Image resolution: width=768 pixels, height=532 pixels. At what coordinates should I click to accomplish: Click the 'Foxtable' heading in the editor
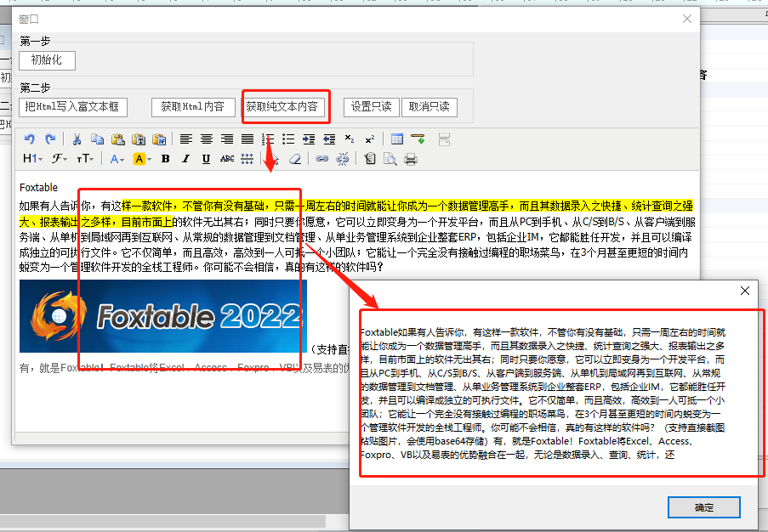[38, 188]
